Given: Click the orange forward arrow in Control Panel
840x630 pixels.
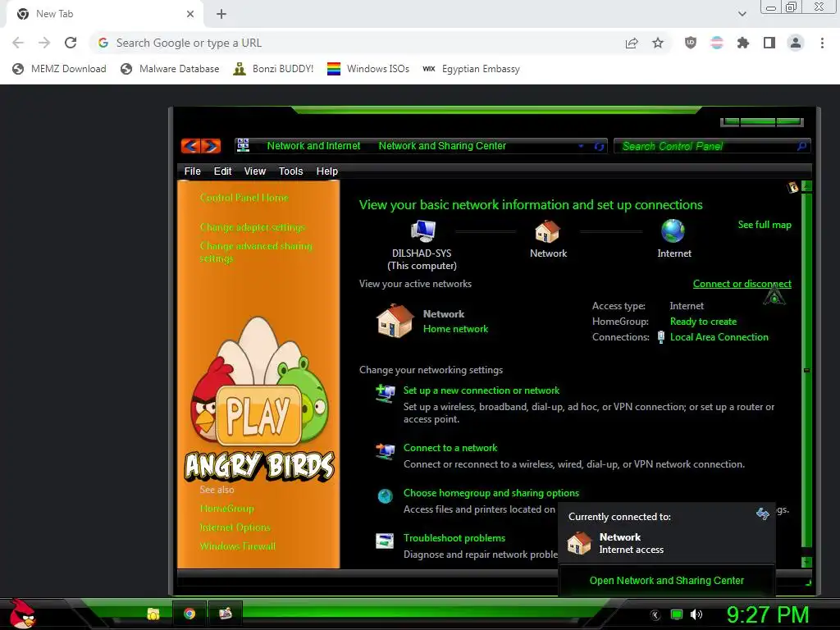Looking at the screenshot, I should [211, 146].
